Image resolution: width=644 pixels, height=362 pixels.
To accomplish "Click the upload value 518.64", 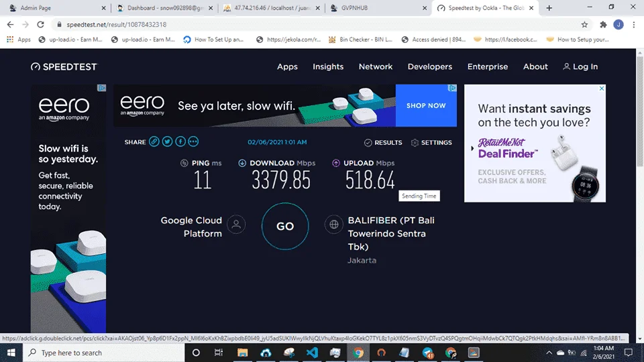I will [x=370, y=180].
